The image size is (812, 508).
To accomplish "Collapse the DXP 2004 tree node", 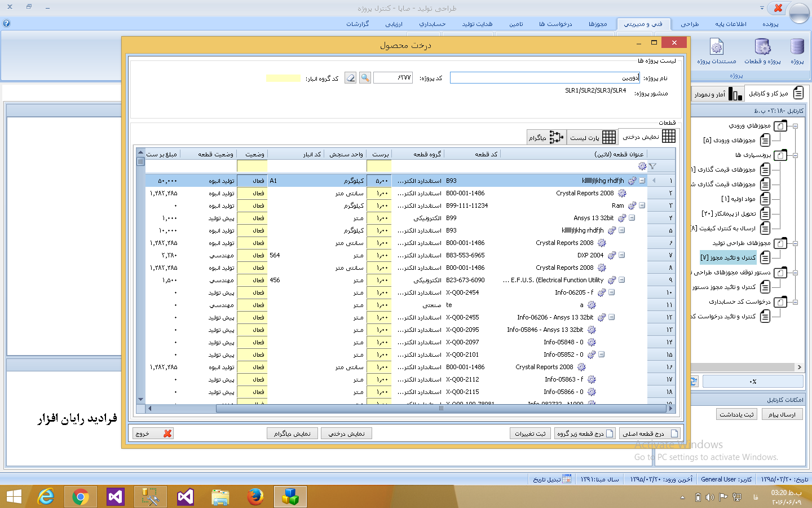I will 621,255.
